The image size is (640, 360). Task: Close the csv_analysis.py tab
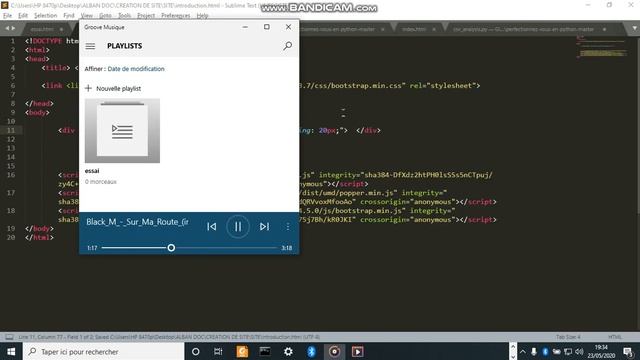click(x=604, y=29)
